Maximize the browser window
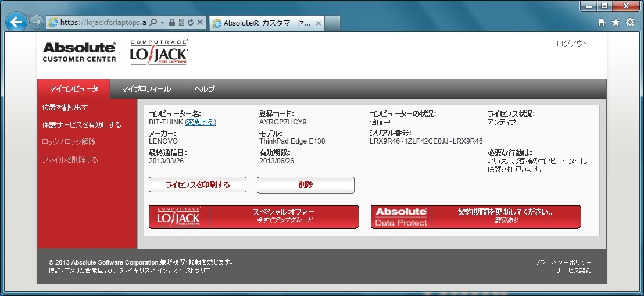The image size is (644, 296). pos(604,6)
